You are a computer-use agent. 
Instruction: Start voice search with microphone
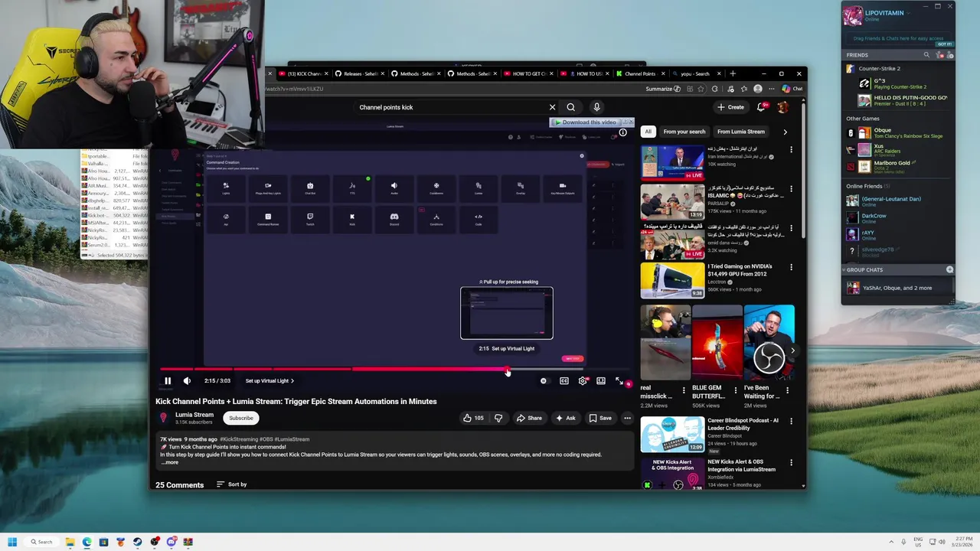point(596,107)
